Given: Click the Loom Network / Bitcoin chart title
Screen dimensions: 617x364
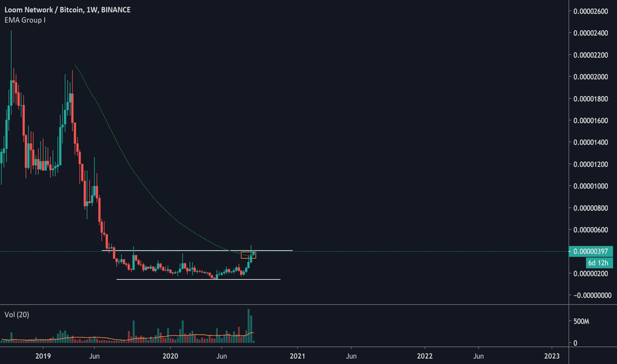Looking at the screenshot, I should click(x=68, y=10).
